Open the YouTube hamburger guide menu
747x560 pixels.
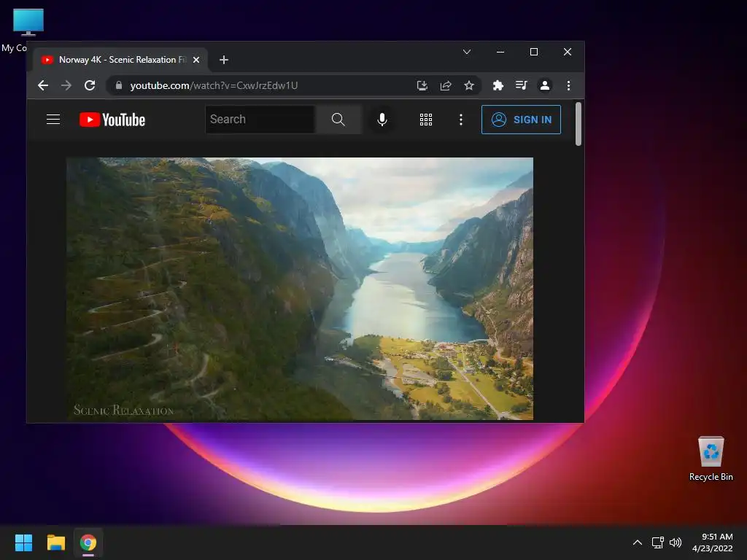tap(53, 120)
